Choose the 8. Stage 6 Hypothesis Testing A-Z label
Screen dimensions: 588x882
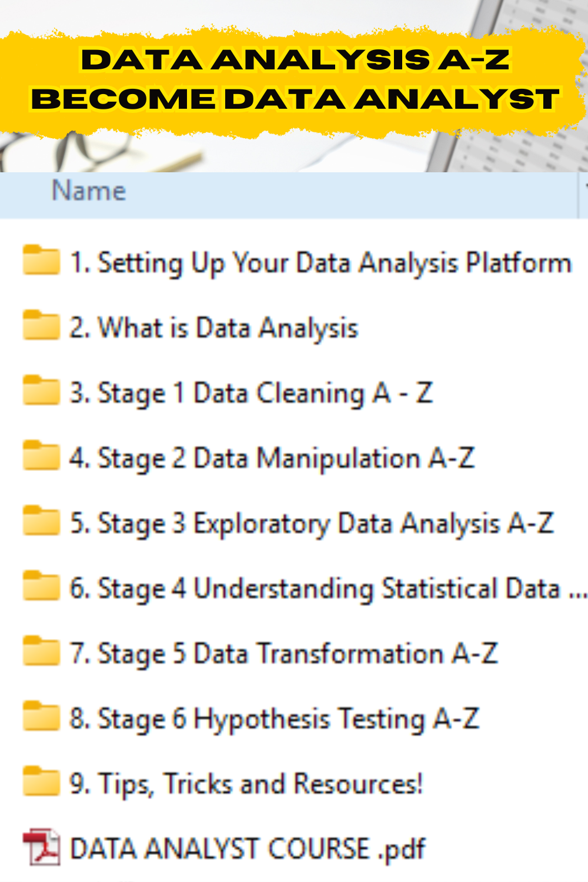[x=274, y=720]
